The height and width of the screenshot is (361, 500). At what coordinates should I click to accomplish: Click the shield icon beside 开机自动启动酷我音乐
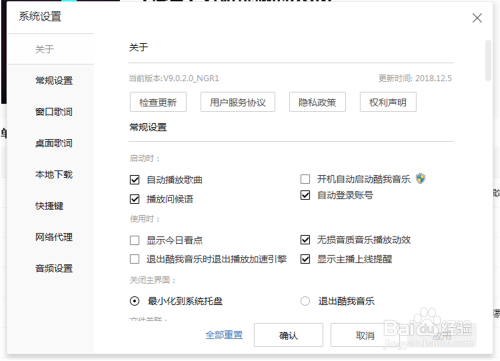[x=421, y=179]
